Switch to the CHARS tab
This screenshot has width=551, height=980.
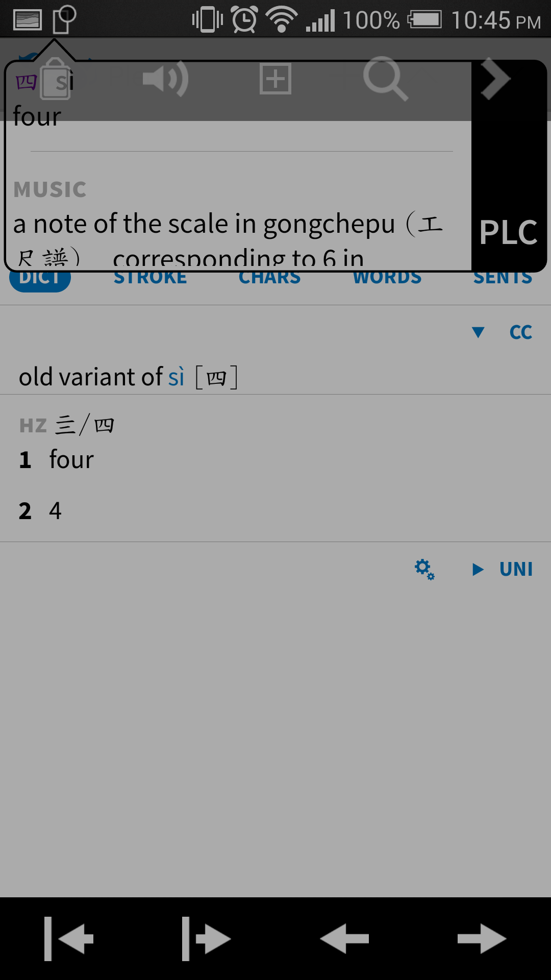click(x=270, y=278)
